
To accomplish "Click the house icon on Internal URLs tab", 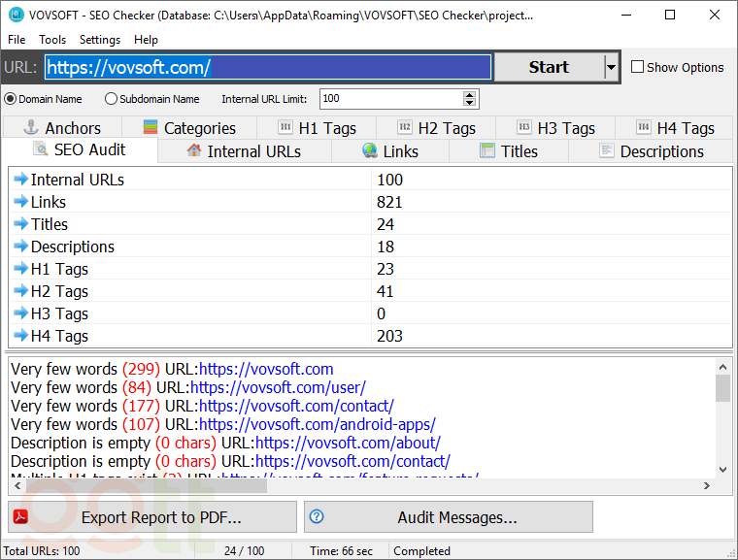I will 194,150.
